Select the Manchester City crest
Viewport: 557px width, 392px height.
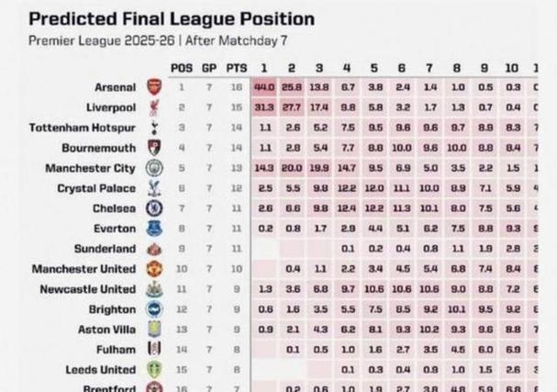153,168
